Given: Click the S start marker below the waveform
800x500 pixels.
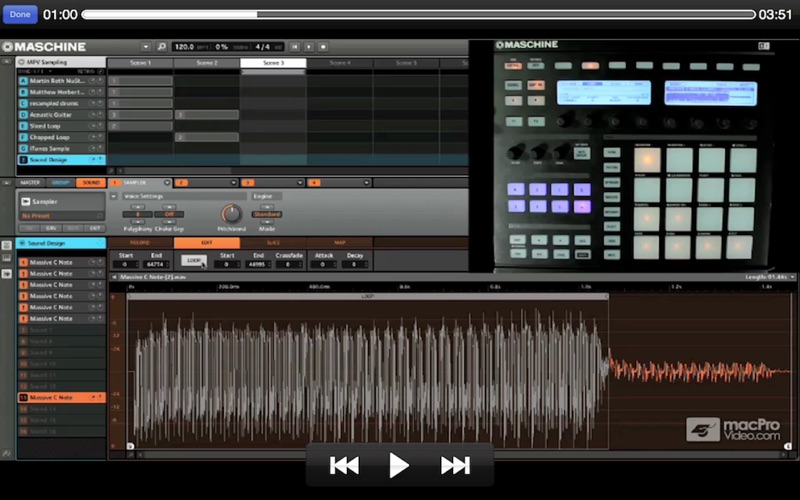Looking at the screenshot, I should (130, 446).
